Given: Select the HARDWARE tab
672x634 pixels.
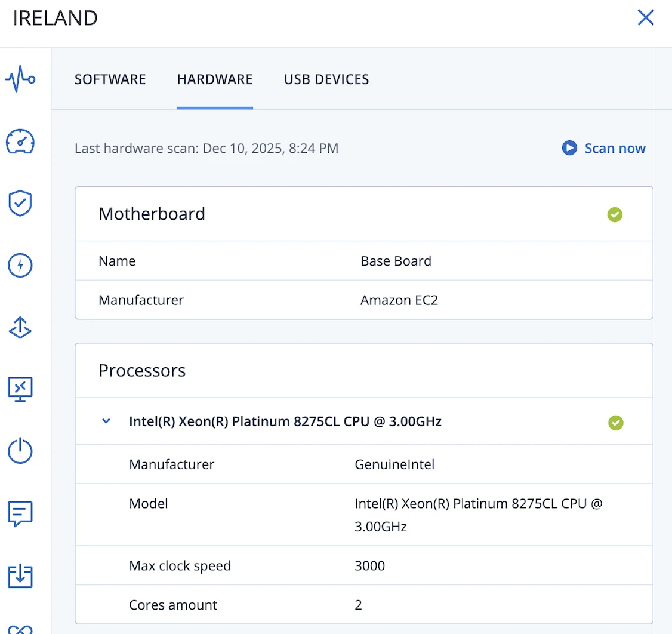Looking at the screenshot, I should click(x=215, y=79).
